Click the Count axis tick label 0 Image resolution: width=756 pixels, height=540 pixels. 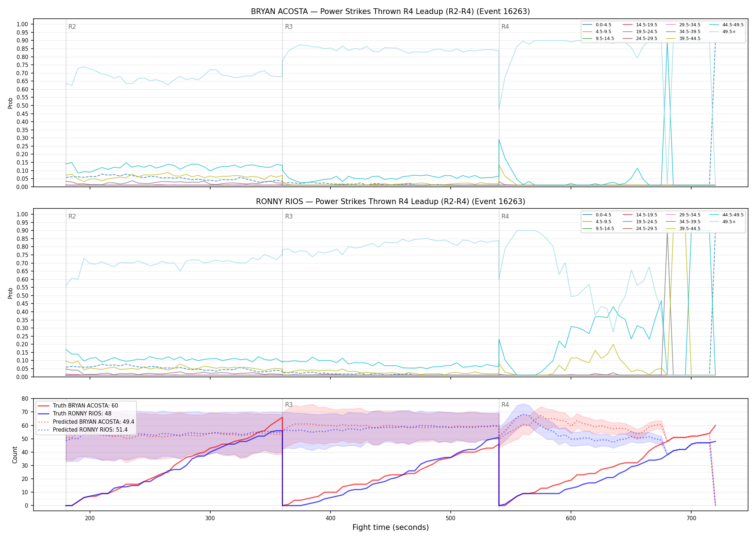pyautogui.click(x=26, y=505)
